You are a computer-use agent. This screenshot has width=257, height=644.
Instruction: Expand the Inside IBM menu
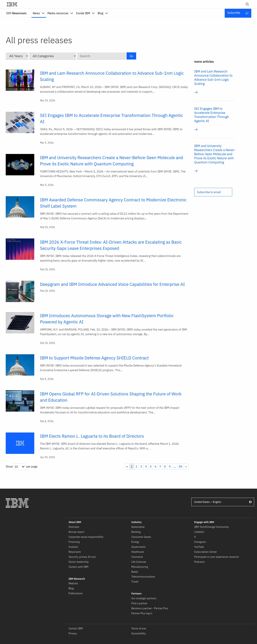click(85, 13)
